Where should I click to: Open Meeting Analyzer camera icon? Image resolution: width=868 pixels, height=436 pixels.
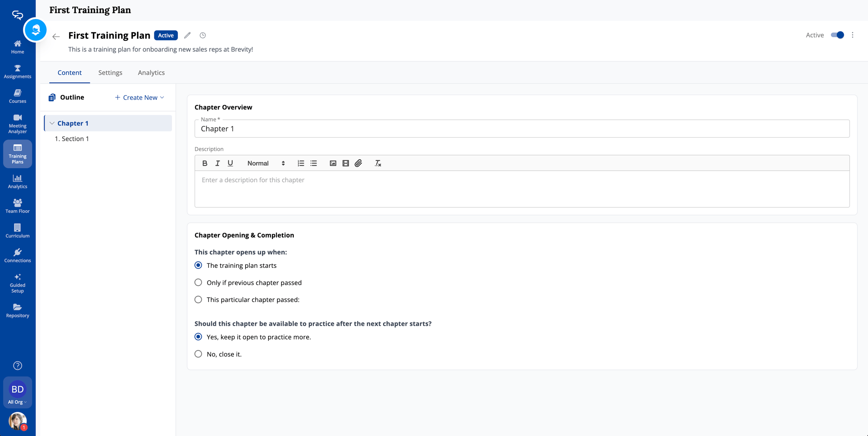[x=17, y=118]
